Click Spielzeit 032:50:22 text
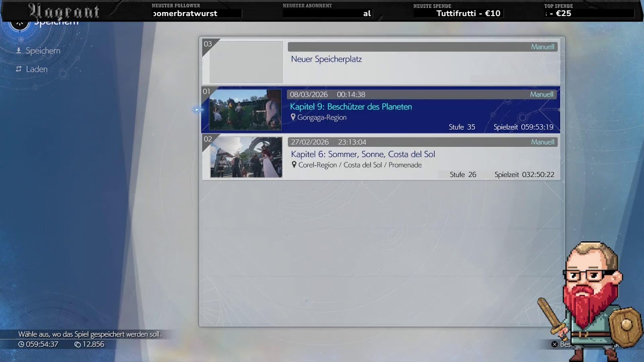The height and width of the screenshot is (362, 644). click(524, 174)
